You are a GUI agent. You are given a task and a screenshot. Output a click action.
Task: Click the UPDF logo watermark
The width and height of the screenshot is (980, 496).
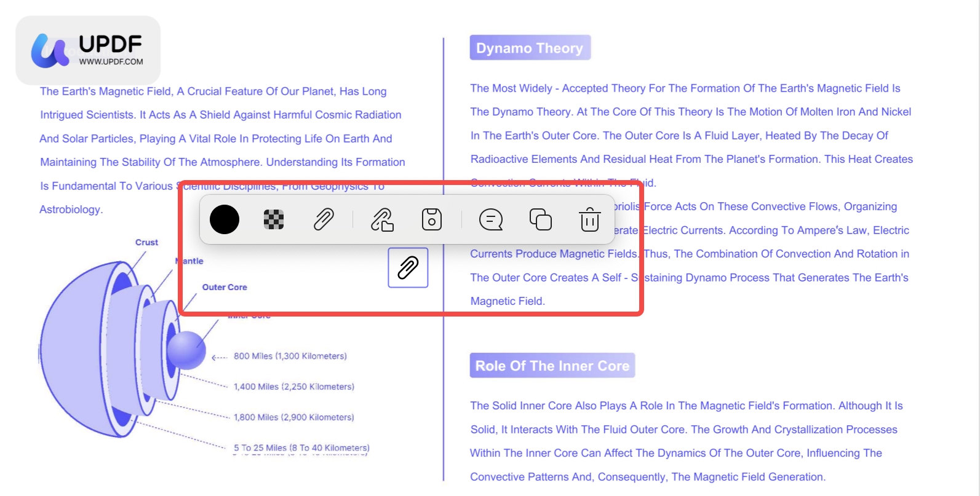[88, 50]
